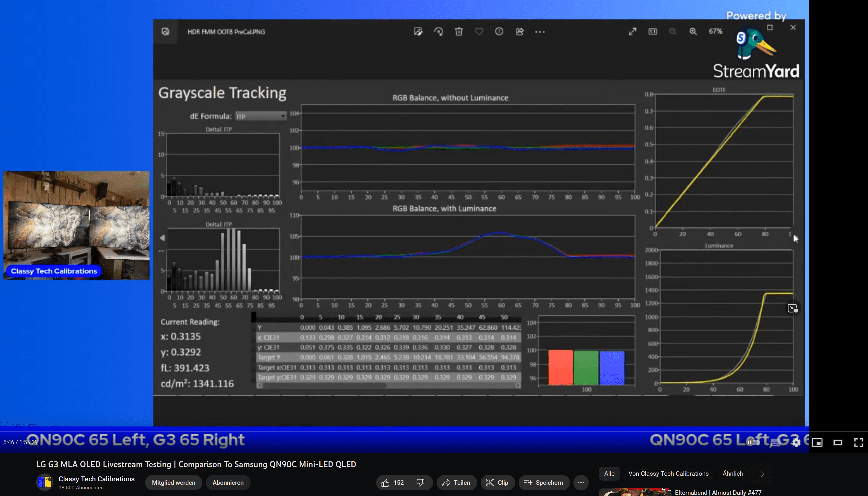Click the green RGB balance bar
Image resolution: width=868 pixels, height=496 pixels.
pos(586,368)
